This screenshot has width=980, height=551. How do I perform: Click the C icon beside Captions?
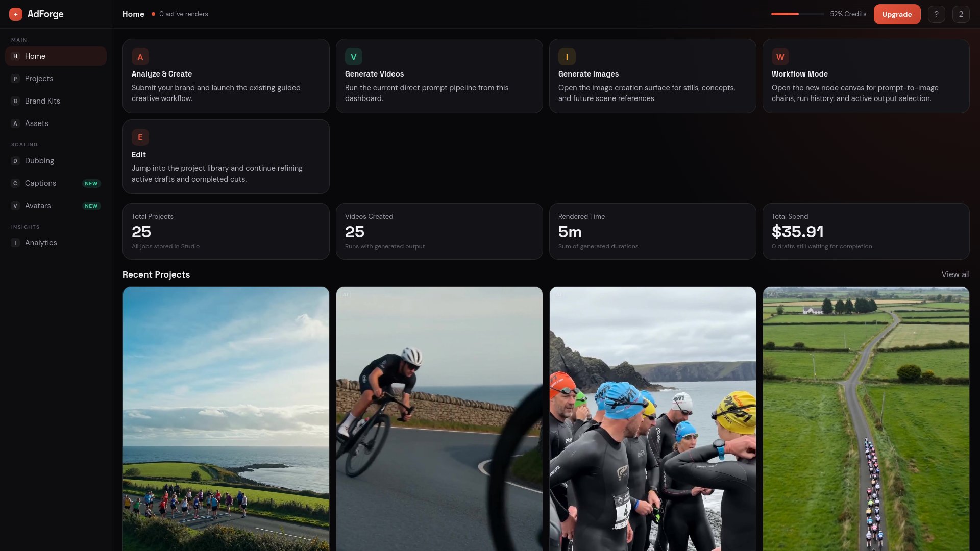pyautogui.click(x=15, y=183)
